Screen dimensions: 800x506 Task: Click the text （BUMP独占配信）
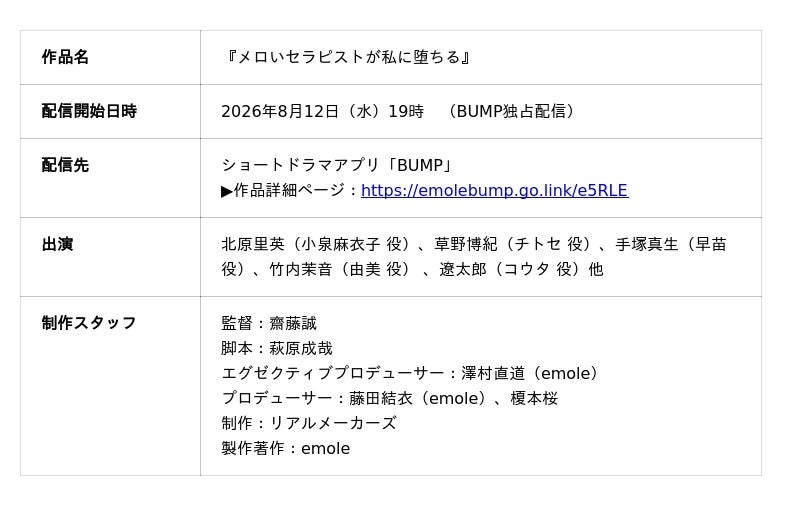click(512, 111)
